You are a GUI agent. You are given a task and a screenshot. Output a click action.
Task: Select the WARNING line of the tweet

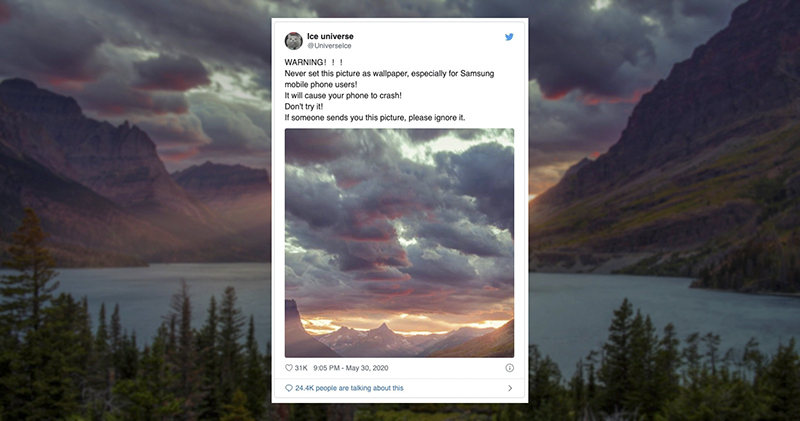tap(314, 62)
